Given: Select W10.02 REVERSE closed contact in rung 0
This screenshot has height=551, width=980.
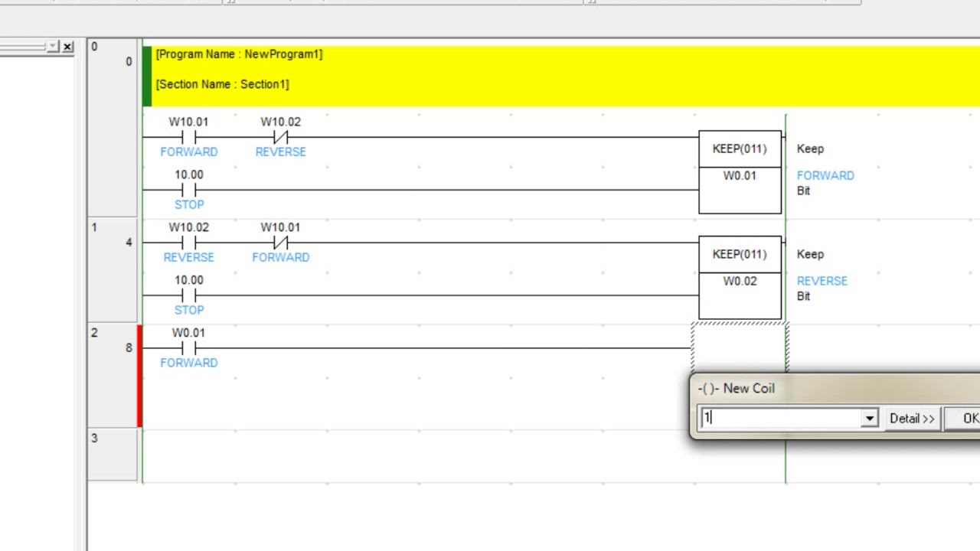Looking at the screenshot, I should (280, 137).
